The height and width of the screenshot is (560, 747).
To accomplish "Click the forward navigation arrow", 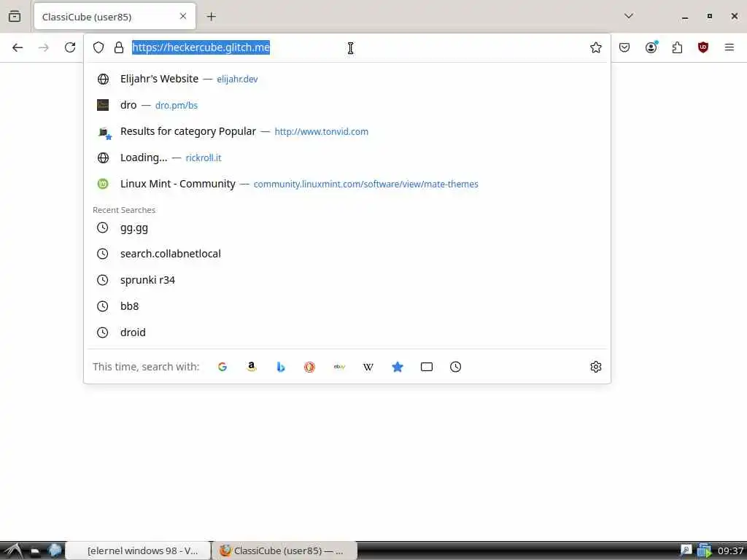I will 43,47.
